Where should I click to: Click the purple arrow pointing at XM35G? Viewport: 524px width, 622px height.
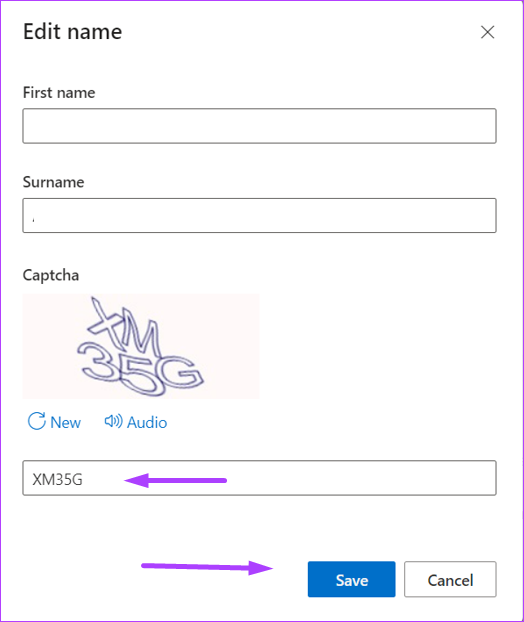point(175,480)
